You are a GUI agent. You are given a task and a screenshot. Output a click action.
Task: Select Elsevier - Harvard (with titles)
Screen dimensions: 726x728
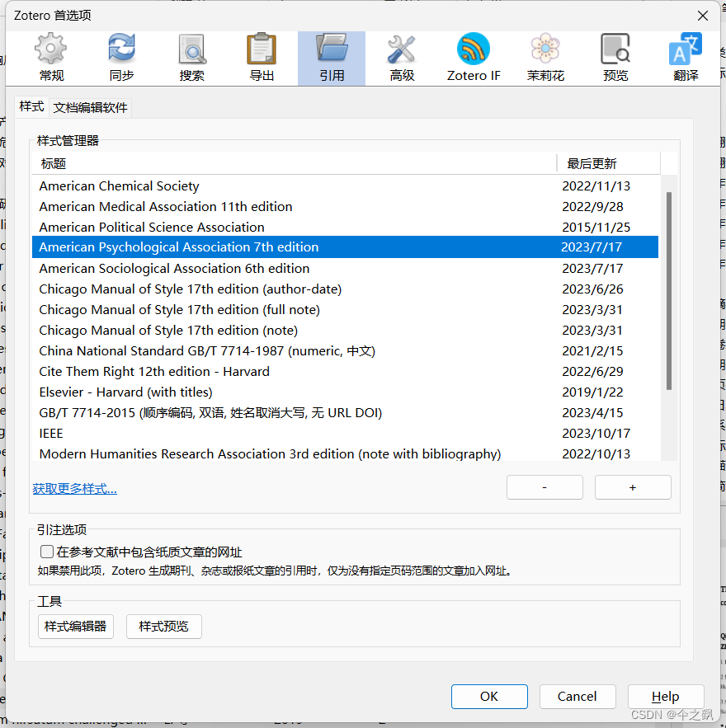(345, 392)
